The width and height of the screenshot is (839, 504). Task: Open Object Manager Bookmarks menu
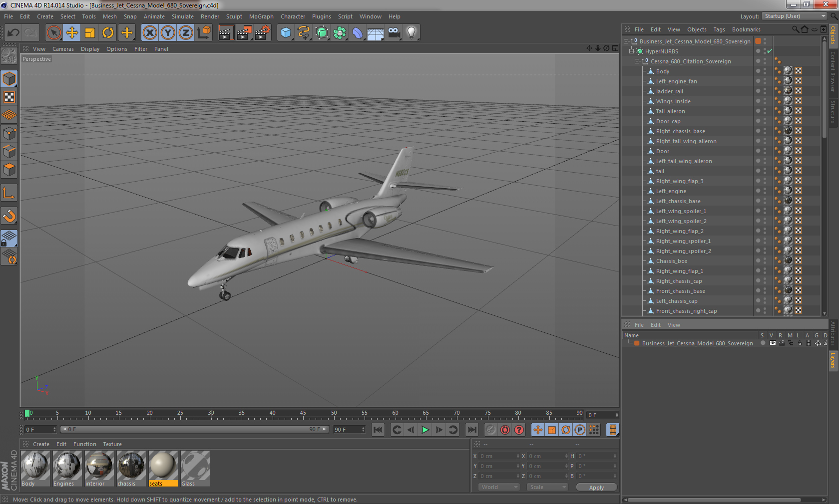746,29
